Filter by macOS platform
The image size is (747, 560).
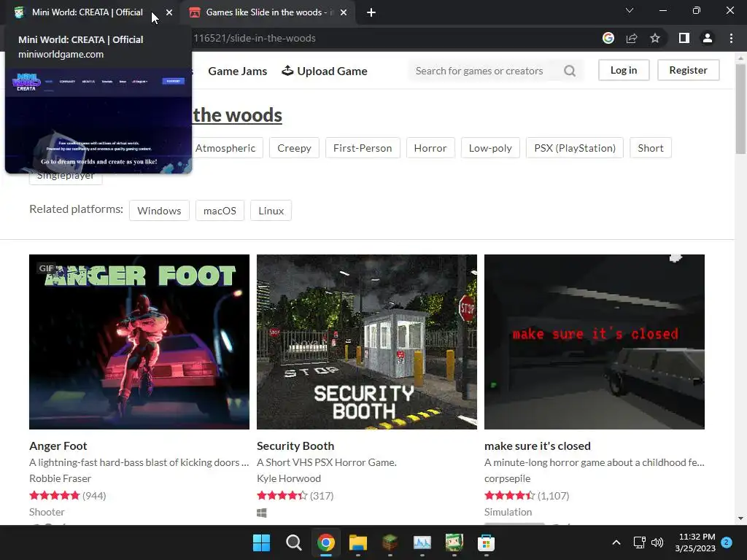click(220, 211)
